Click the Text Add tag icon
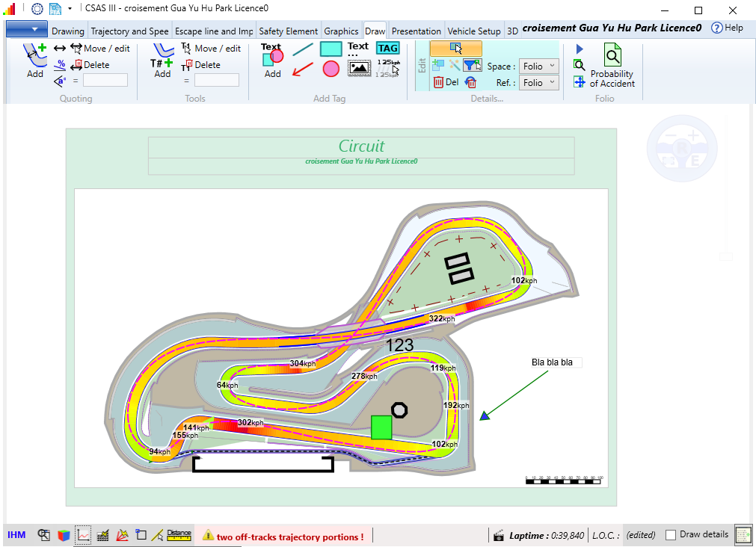The width and height of the screenshot is (756, 547). (272, 61)
